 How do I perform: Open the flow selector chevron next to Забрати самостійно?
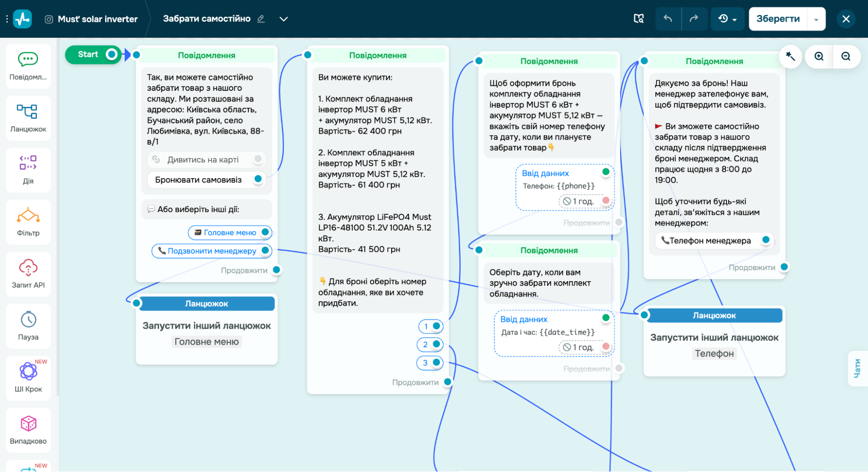pyautogui.click(x=284, y=19)
